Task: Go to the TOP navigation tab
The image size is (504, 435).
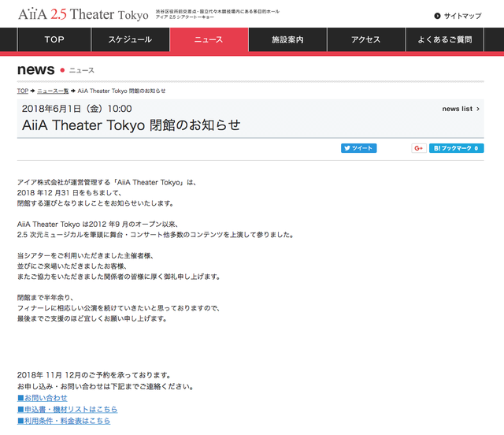Action: (54, 39)
